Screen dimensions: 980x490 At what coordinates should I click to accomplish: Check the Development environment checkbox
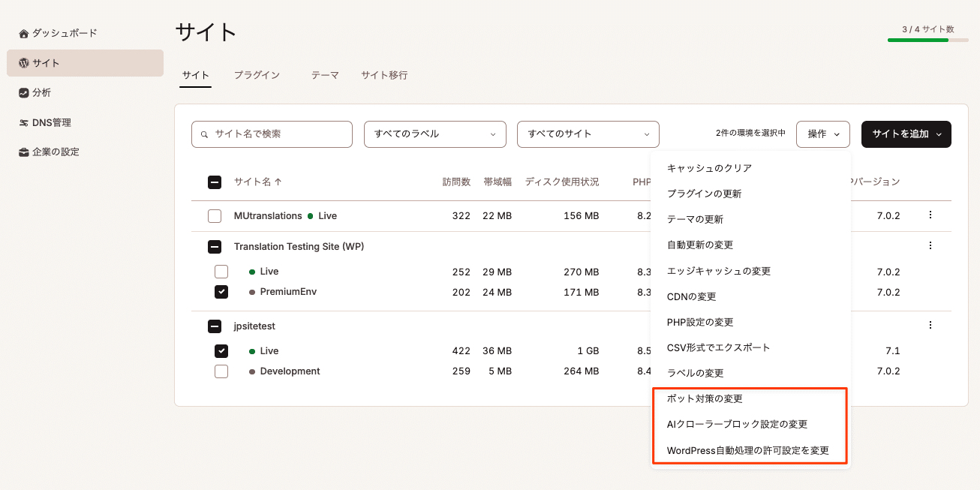[x=221, y=371]
